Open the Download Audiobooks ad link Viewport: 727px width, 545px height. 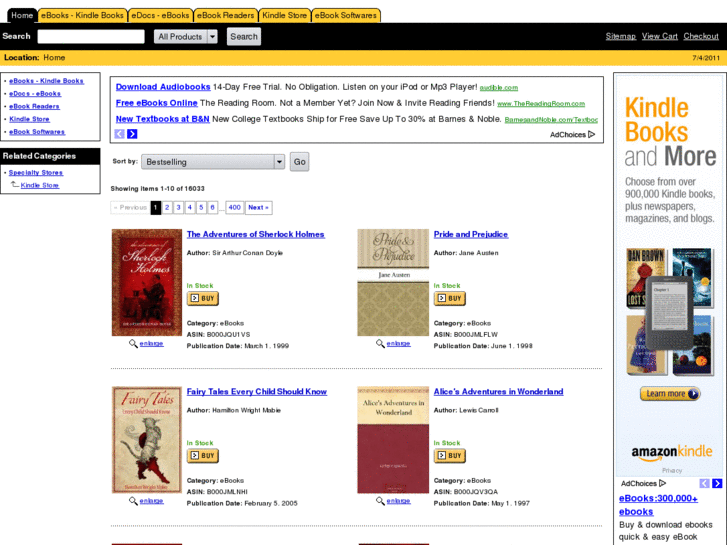163,87
